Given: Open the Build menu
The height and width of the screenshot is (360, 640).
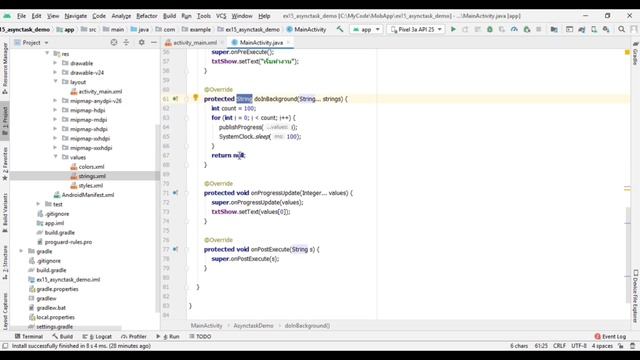Looking at the screenshot, I should 169,16.
